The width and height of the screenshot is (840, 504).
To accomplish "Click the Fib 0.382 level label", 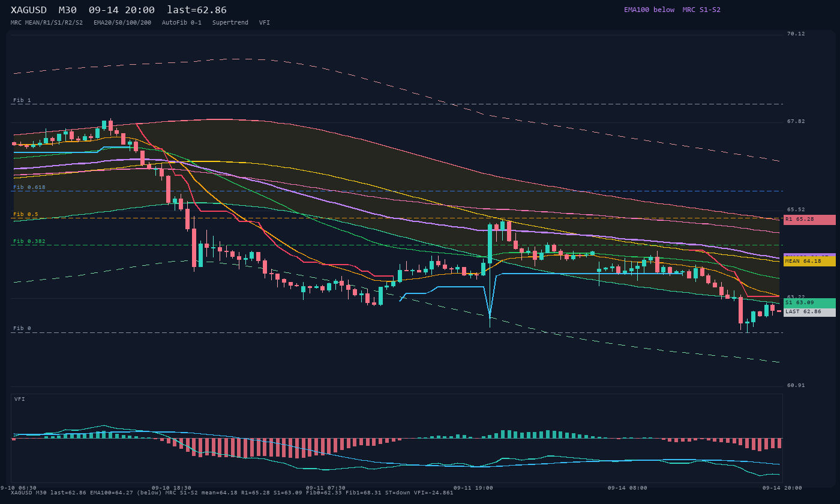I will pyautogui.click(x=29, y=241).
